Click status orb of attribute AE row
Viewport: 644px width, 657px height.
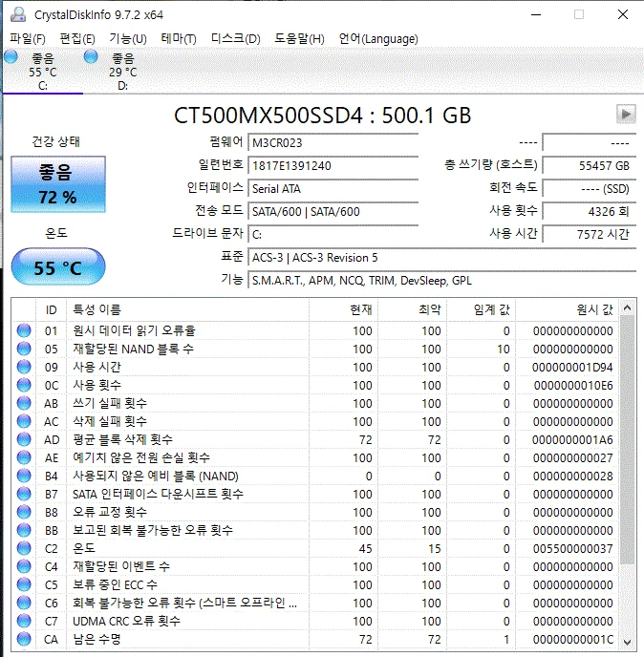[x=24, y=457]
